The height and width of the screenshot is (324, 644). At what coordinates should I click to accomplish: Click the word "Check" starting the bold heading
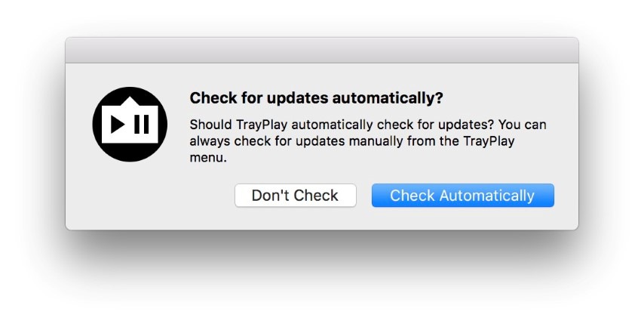coord(209,98)
